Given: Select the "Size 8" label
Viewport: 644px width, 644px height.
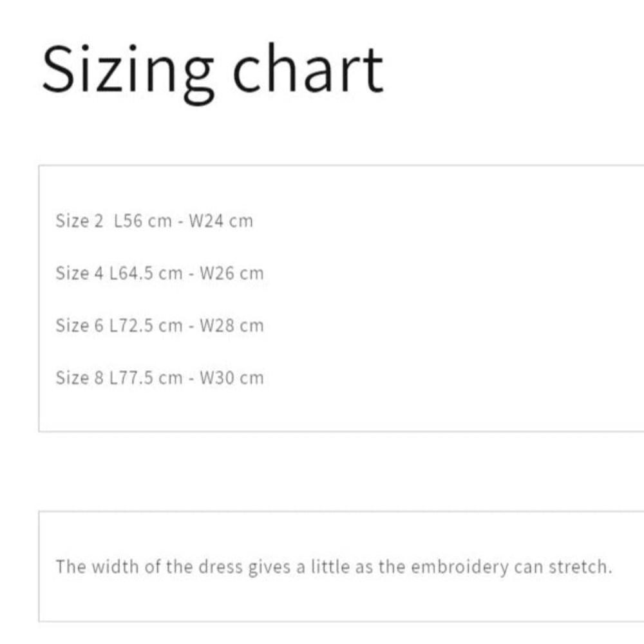Looking at the screenshot, I should click(x=79, y=378).
